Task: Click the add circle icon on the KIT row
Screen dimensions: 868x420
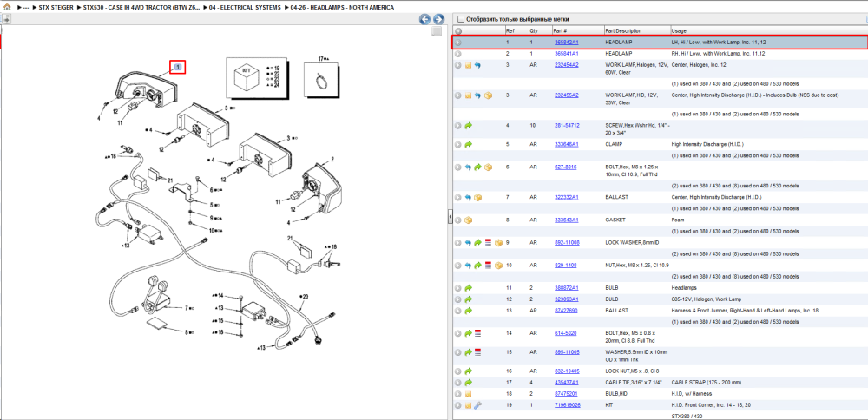Action: [x=458, y=405]
